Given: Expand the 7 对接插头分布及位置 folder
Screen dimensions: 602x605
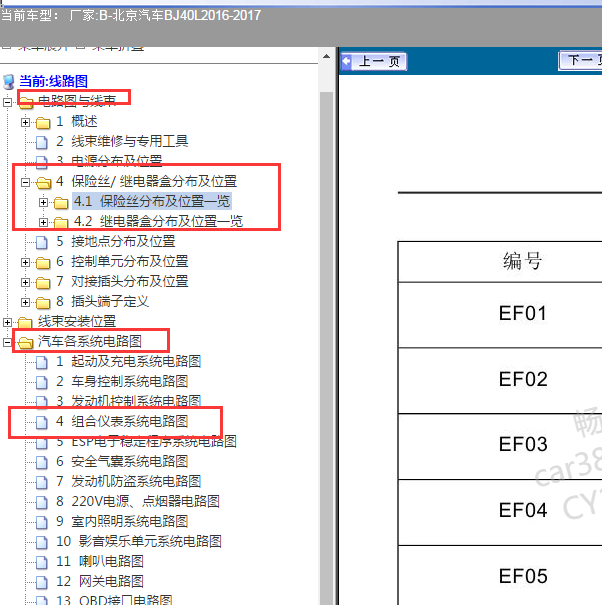Looking at the screenshot, I should (x=25, y=282).
